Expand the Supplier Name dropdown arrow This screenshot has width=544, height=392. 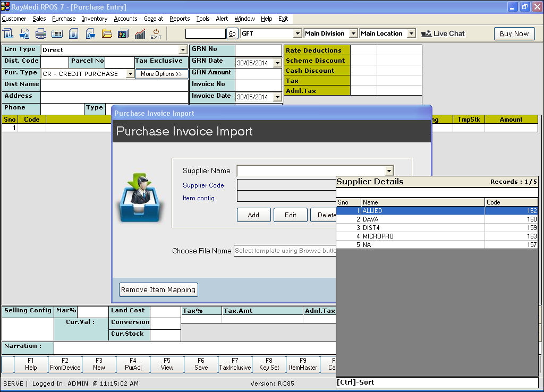coord(389,171)
